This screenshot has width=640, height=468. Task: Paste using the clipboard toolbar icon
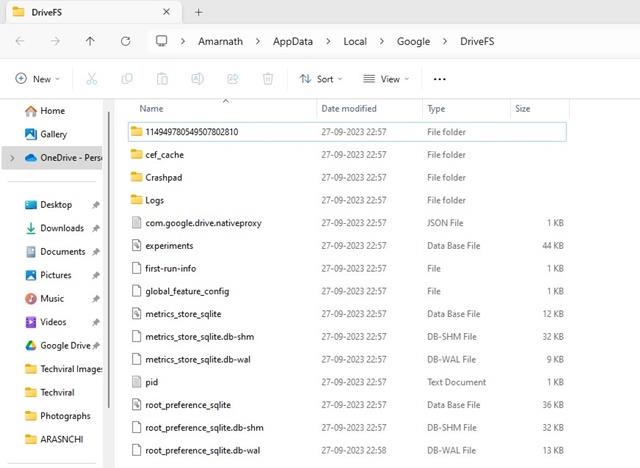(x=162, y=79)
